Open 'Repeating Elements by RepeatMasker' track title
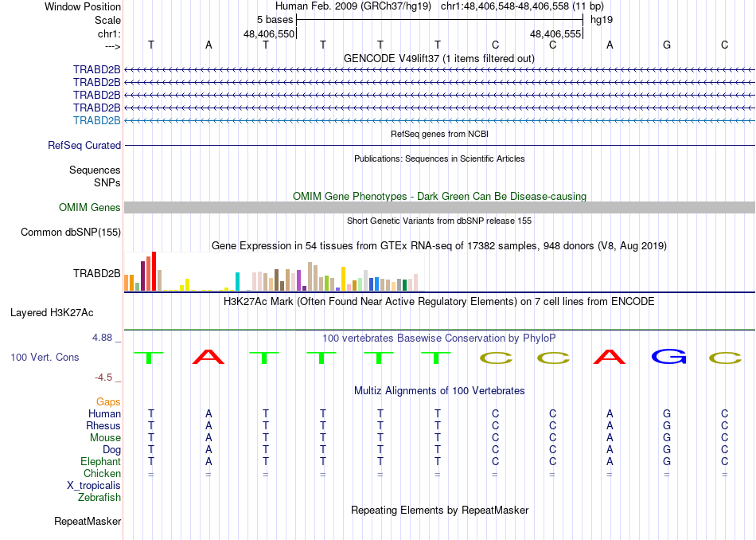 [x=439, y=510]
